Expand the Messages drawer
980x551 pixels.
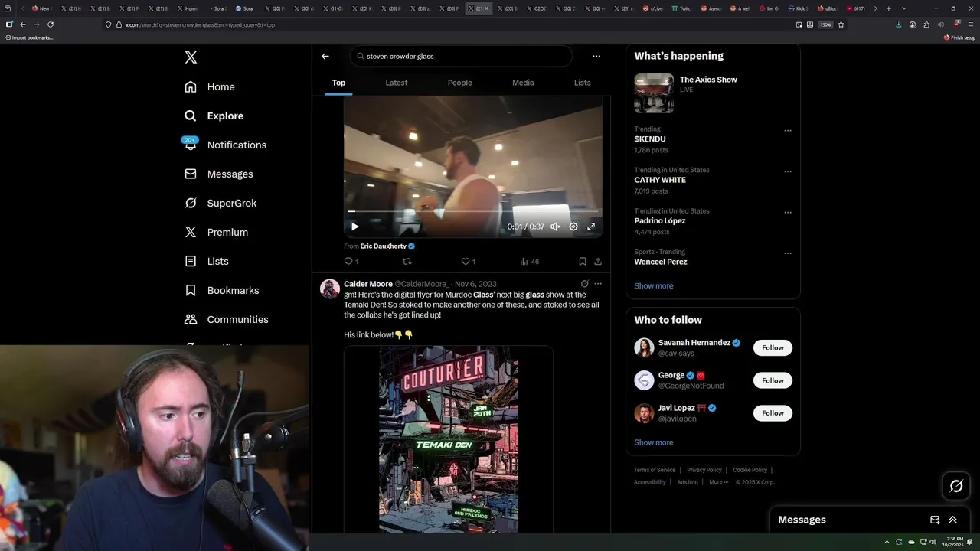click(x=953, y=520)
